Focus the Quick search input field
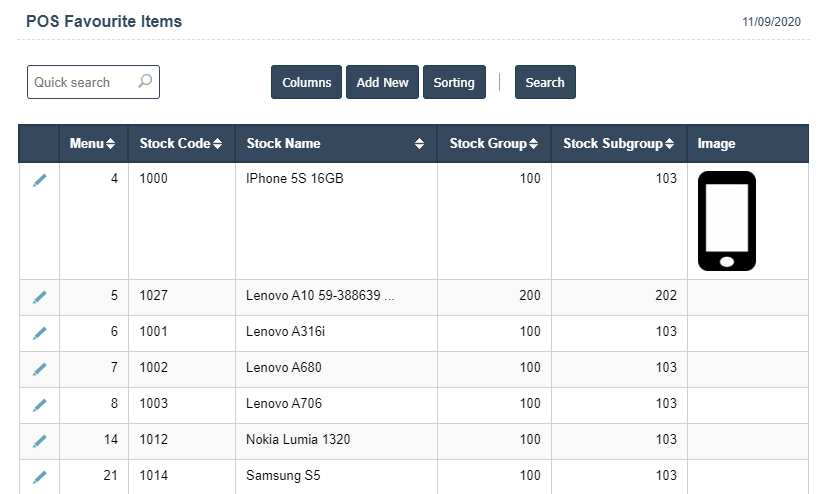This screenshot has height=494, width=836. pos(82,82)
